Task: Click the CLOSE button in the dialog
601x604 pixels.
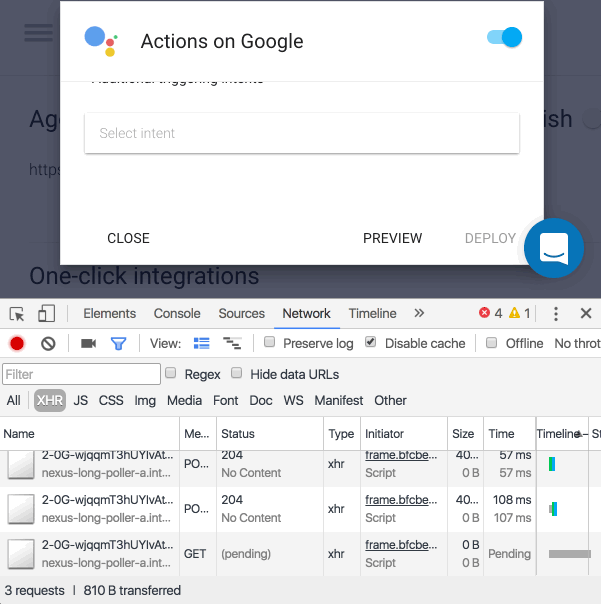Action: click(x=128, y=238)
